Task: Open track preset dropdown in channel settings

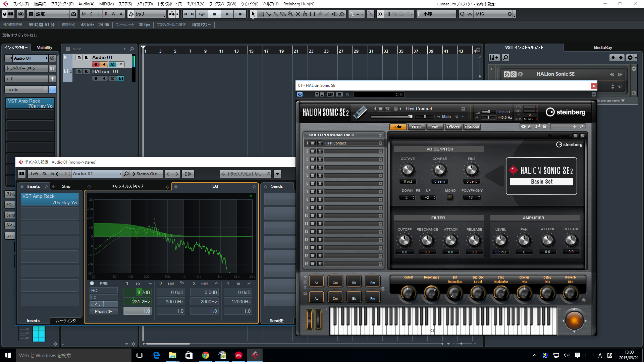Action: tap(277, 174)
